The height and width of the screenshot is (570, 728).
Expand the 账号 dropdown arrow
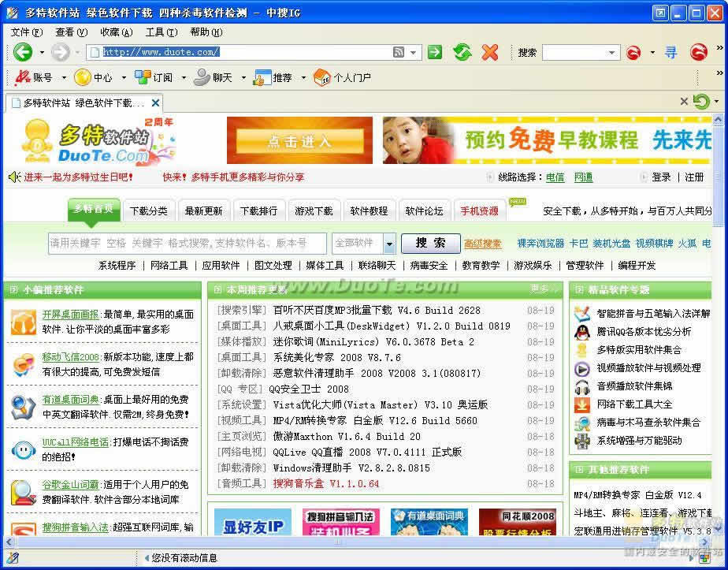point(64,77)
